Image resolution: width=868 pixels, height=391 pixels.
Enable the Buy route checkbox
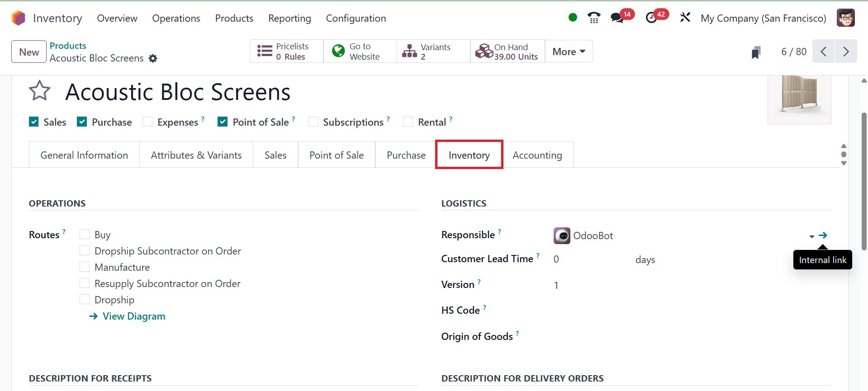[x=85, y=234]
